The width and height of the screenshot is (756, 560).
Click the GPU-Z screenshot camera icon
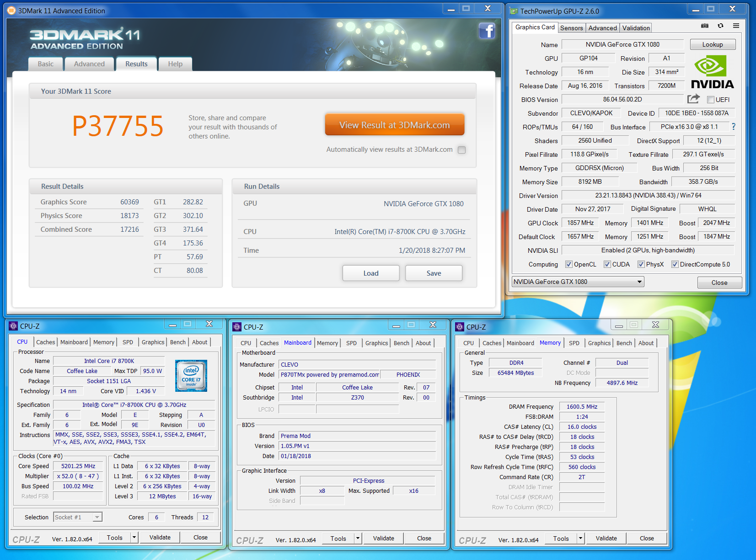coord(705,26)
